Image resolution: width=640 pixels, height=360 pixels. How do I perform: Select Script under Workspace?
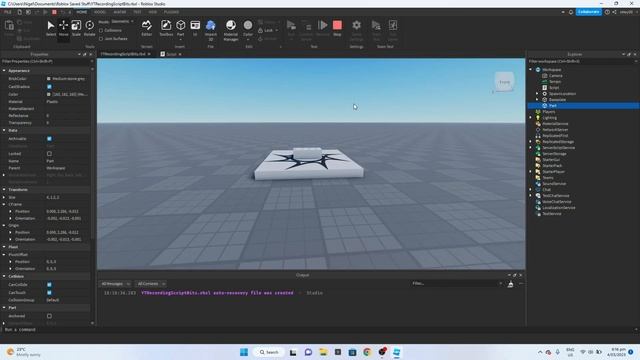[x=553, y=87]
